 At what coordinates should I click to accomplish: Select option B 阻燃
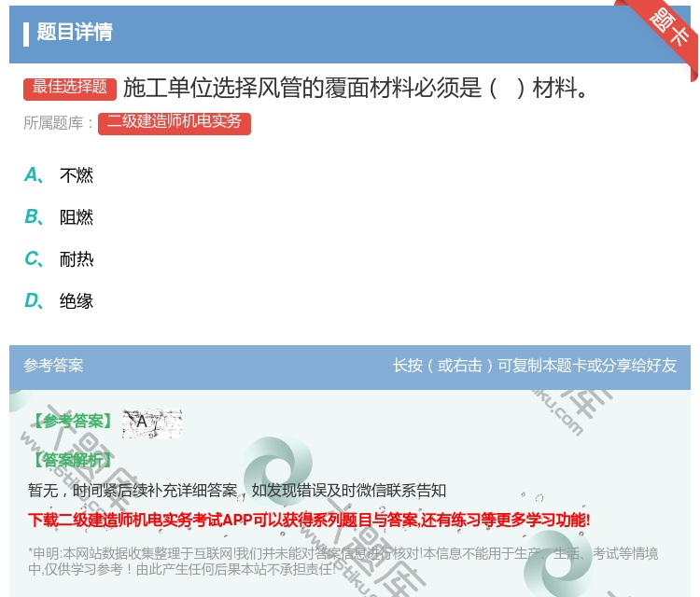coord(59,217)
